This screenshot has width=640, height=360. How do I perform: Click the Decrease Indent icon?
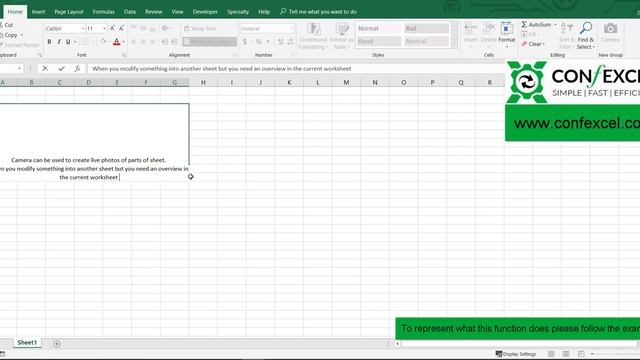(x=164, y=42)
